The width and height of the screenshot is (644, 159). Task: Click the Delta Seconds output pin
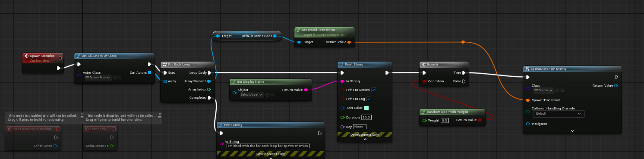112,146
